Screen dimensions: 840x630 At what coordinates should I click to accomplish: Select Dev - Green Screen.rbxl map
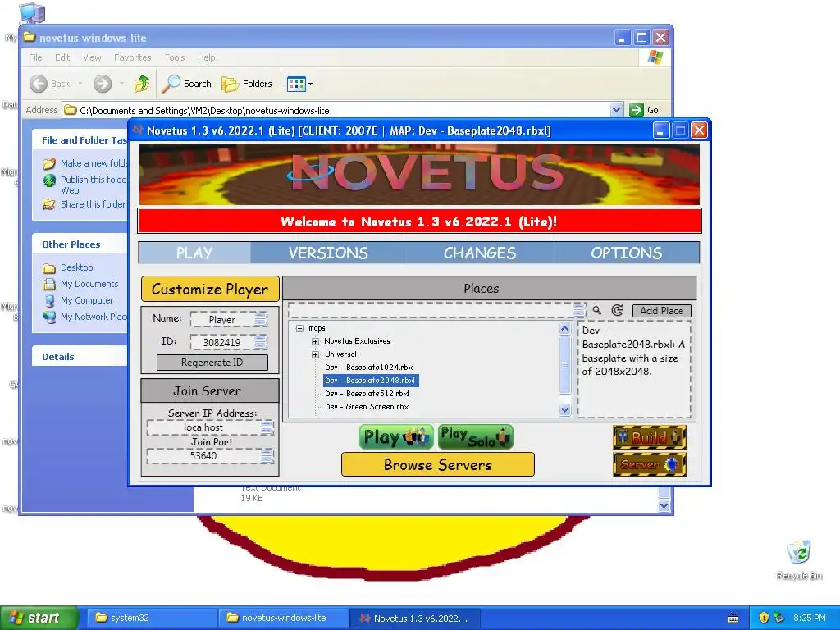tap(367, 407)
